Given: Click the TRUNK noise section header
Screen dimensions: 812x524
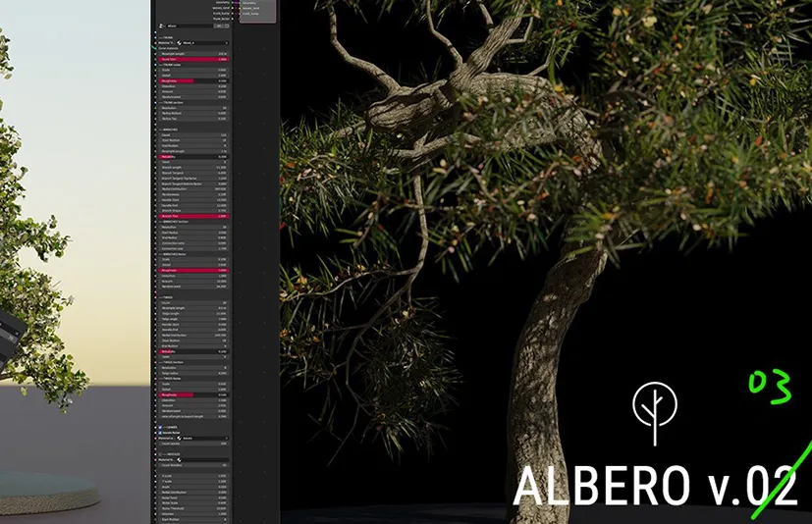Looking at the screenshot, I should pyautogui.click(x=172, y=64).
